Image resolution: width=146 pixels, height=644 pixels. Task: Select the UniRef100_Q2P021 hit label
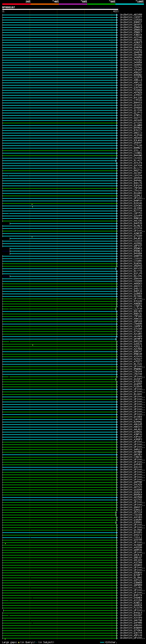coord(131,580)
